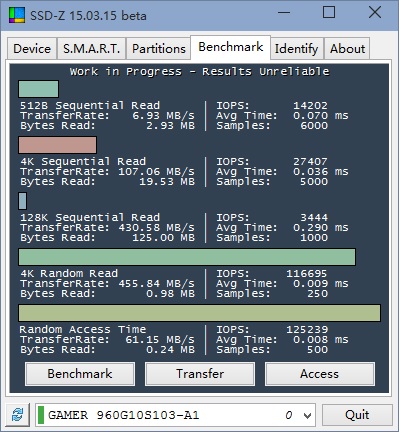
Task: Switch to the S.M.A.R.T. tab
Action: pyautogui.click(x=91, y=49)
